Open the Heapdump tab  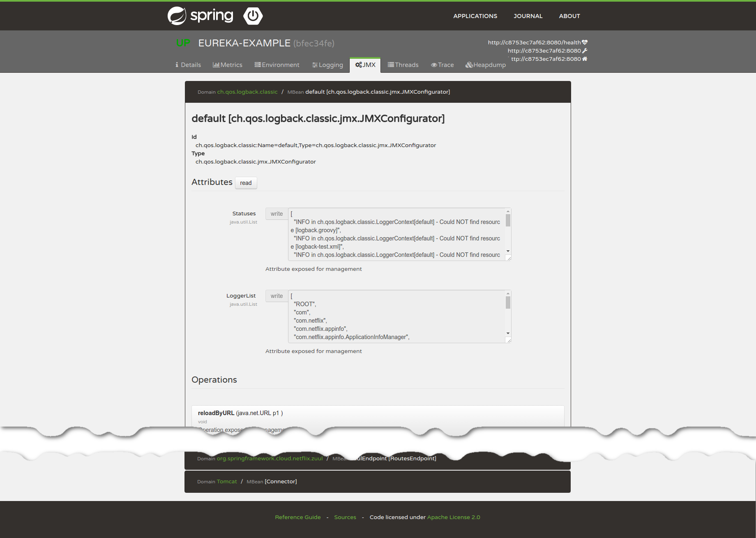point(485,65)
